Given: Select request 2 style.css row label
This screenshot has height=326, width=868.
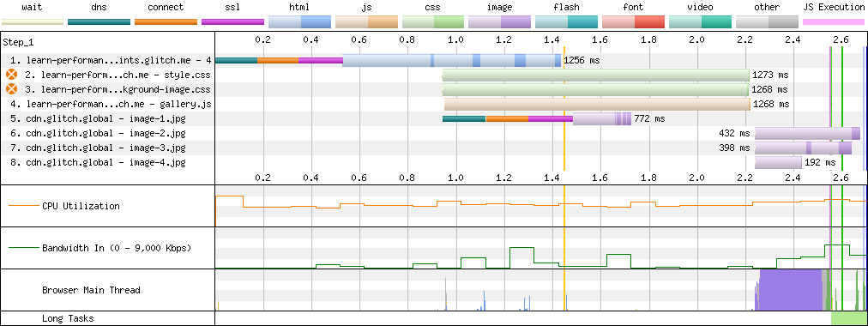Looking at the screenshot, I should tap(117, 75).
